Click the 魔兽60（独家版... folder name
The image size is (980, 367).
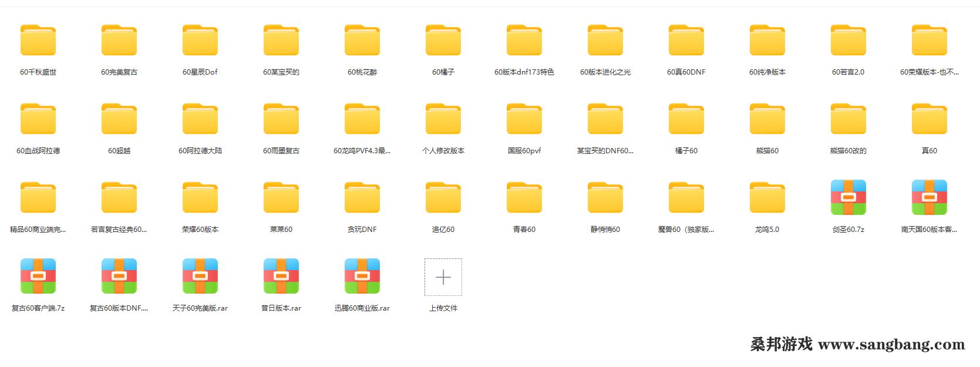click(686, 230)
